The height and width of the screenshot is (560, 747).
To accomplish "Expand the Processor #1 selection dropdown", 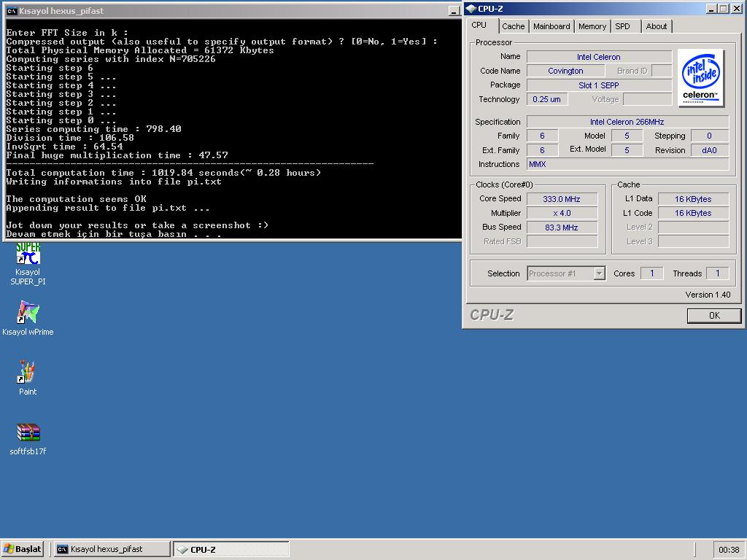I will tap(600, 273).
